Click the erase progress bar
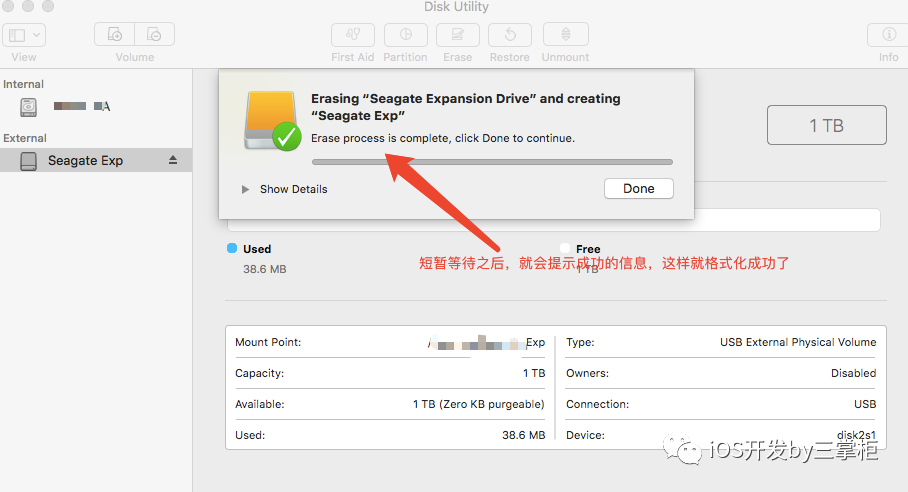908x492 pixels. pos(492,162)
